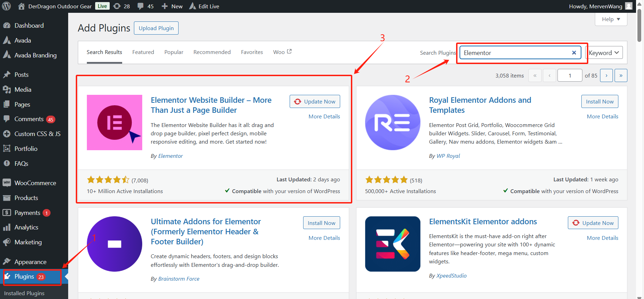Clear the Elementor search text with X
The image size is (644, 299).
coord(574,53)
